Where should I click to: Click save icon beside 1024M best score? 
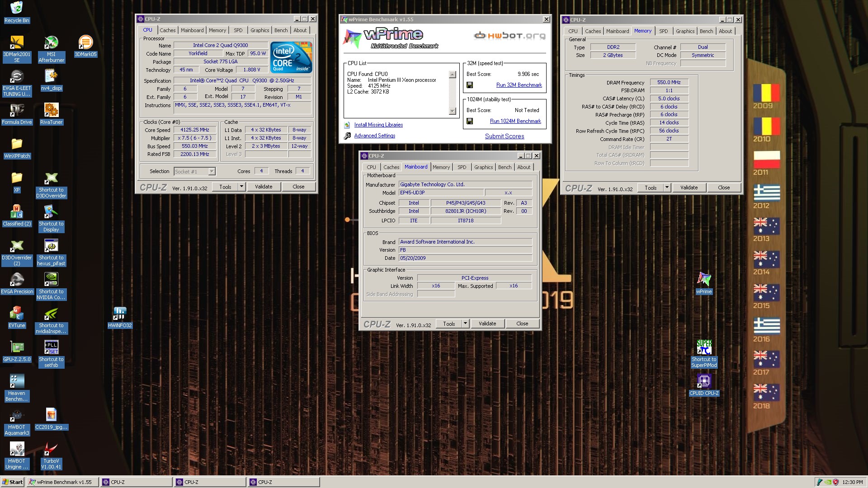click(470, 121)
